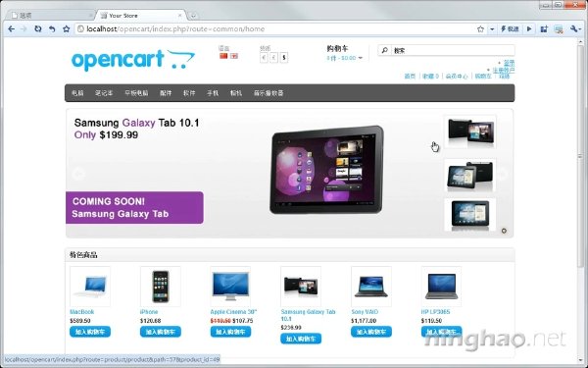Open a new browser tab
Screen dimensions: 588x368
(193, 16)
